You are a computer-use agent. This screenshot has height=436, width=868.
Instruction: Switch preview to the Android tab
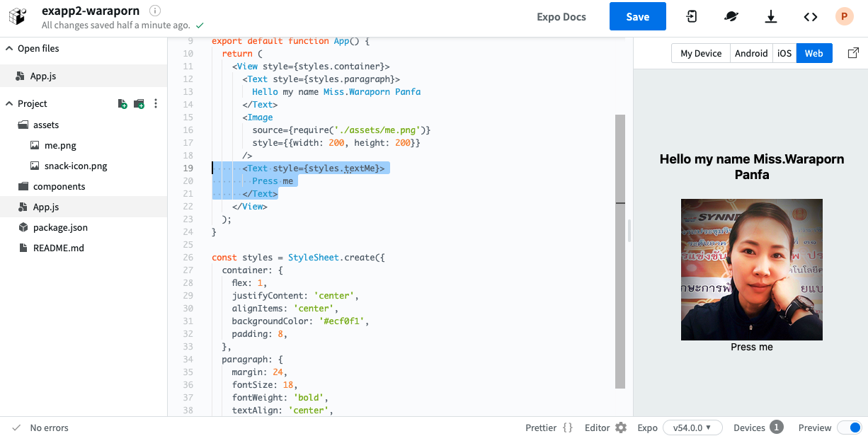click(751, 53)
